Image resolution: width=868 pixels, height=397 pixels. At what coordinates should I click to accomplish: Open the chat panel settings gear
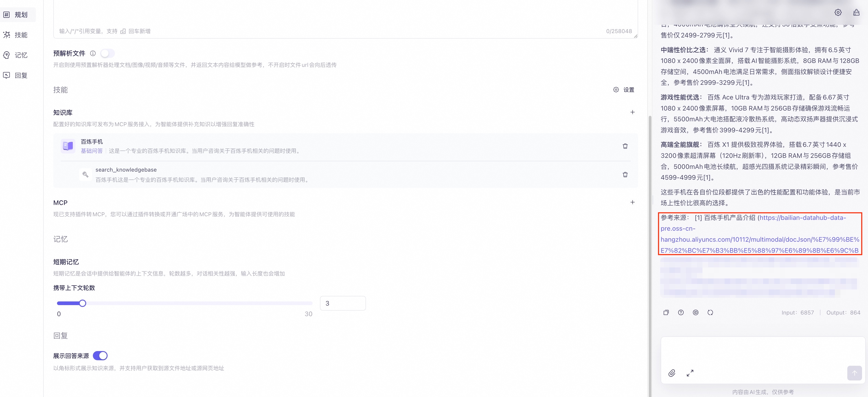[838, 12]
